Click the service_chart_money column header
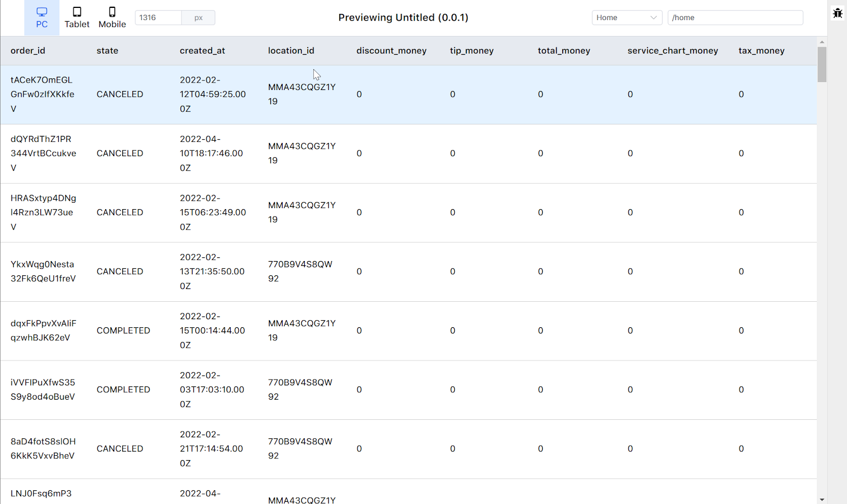Image resolution: width=847 pixels, height=504 pixels. [x=673, y=51]
